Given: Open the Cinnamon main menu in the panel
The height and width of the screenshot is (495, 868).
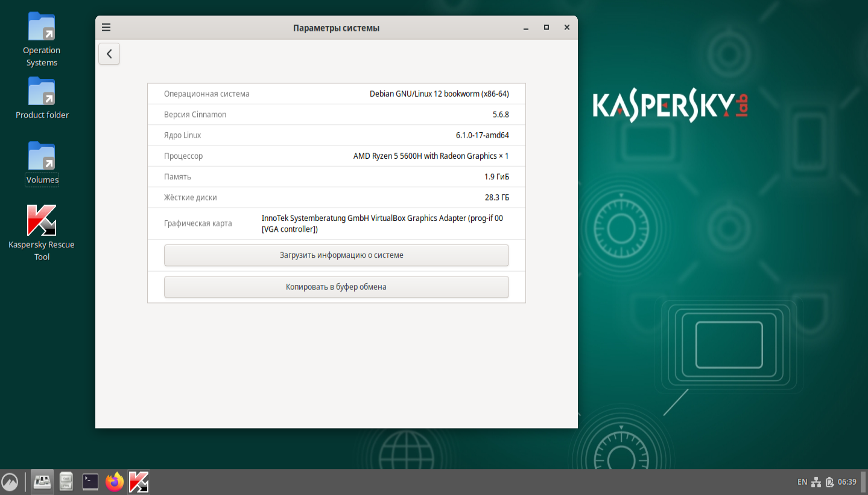Looking at the screenshot, I should [x=10, y=482].
